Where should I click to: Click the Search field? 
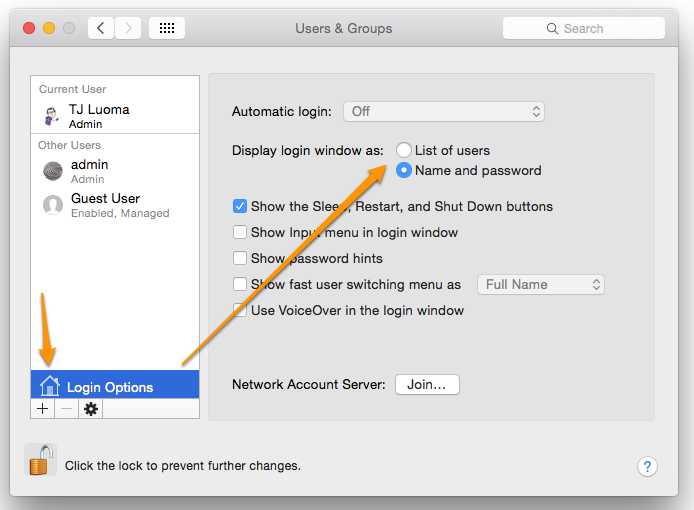click(x=584, y=28)
